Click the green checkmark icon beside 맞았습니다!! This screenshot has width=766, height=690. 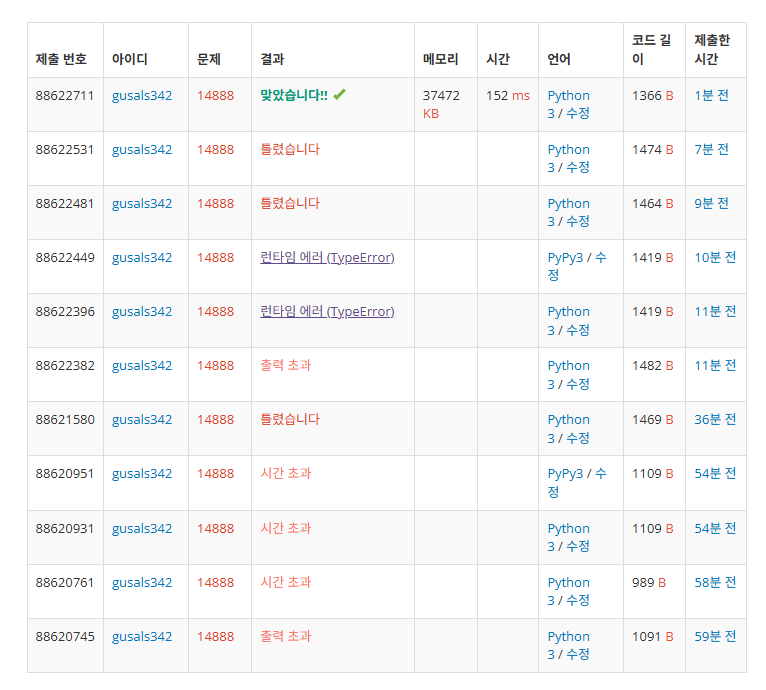coord(340,94)
